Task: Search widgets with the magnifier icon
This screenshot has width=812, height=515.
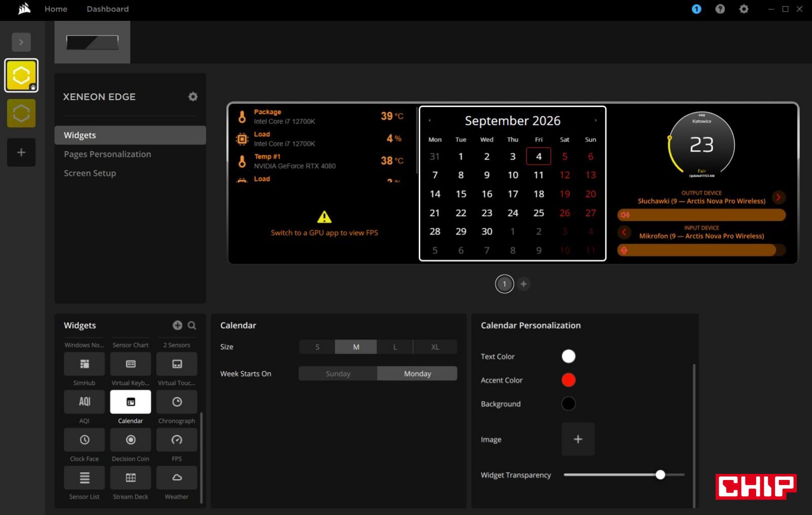Action: pos(192,325)
